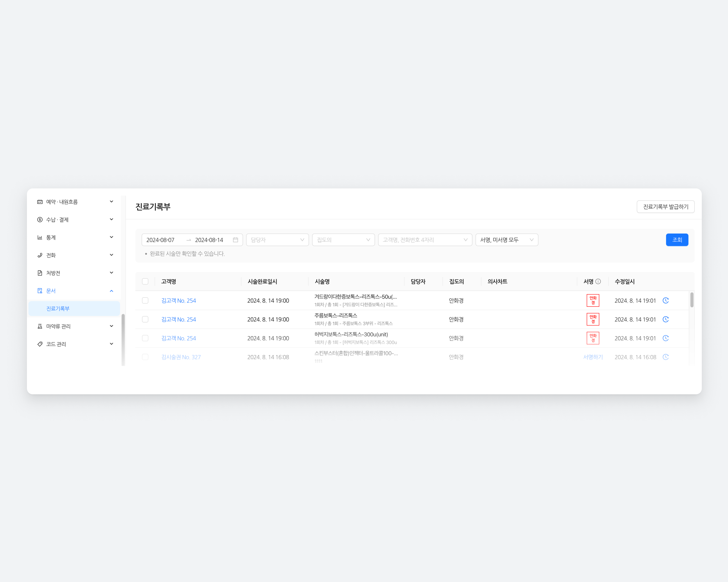728x582 pixels.
Task: Open the 고객명, 전화번호 4자리 search dropdown
Action: 425,240
